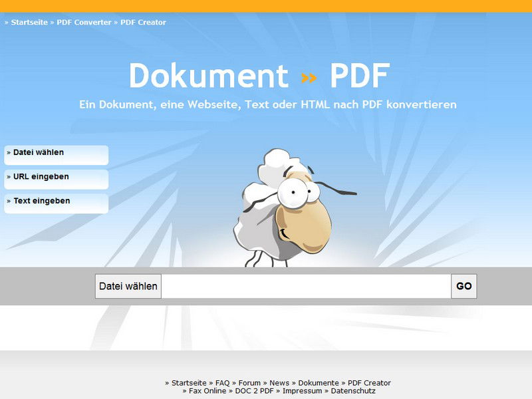Go to the DOC 2 PDF footer link
Image resolution: width=532 pixels, height=399 pixels.
tap(254, 391)
